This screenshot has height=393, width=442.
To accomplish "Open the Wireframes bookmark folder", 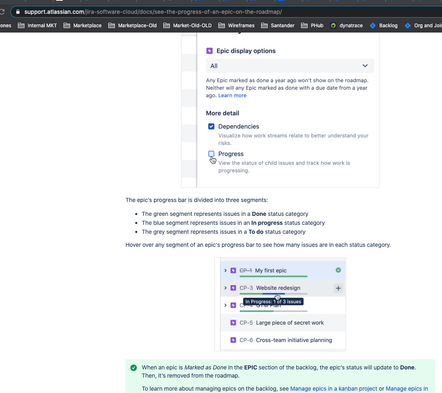I will (x=236, y=25).
